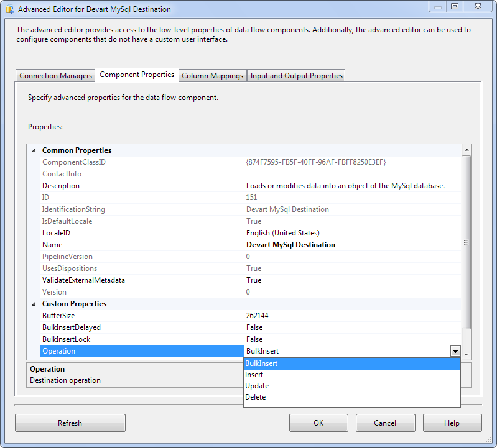Viewport: 497px width, 448px height.
Task: Open Help for the advanced editor
Action: tap(452, 423)
